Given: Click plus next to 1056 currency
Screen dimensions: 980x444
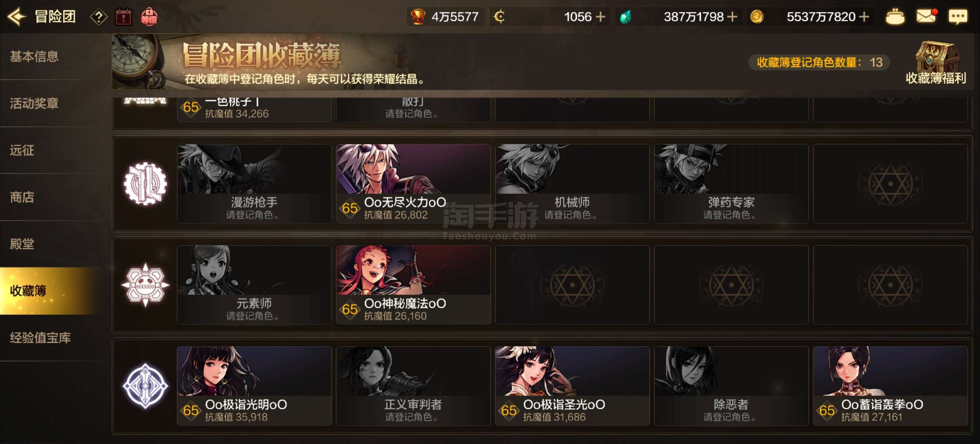Looking at the screenshot, I should (x=600, y=17).
